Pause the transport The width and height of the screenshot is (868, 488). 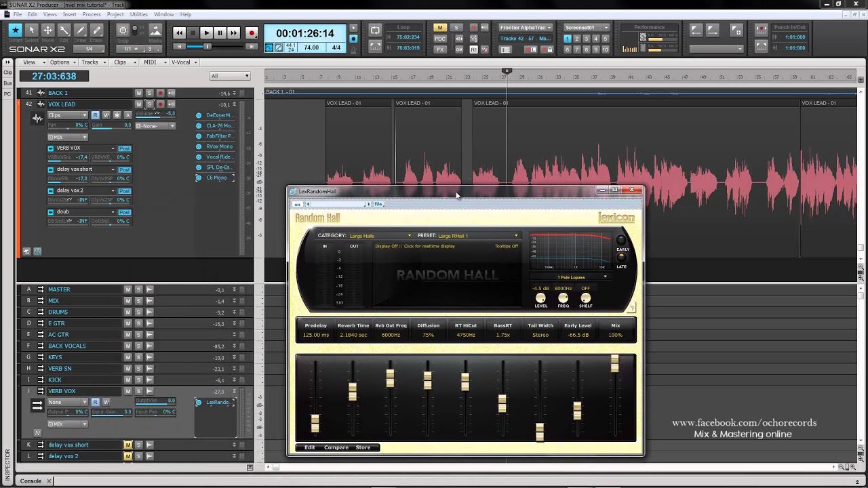(x=220, y=33)
